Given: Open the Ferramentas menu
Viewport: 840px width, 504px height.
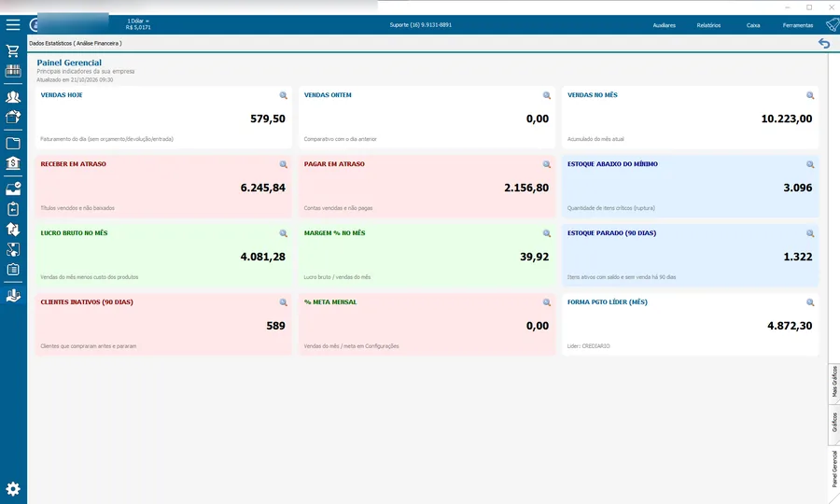Looking at the screenshot, I should [x=798, y=25].
